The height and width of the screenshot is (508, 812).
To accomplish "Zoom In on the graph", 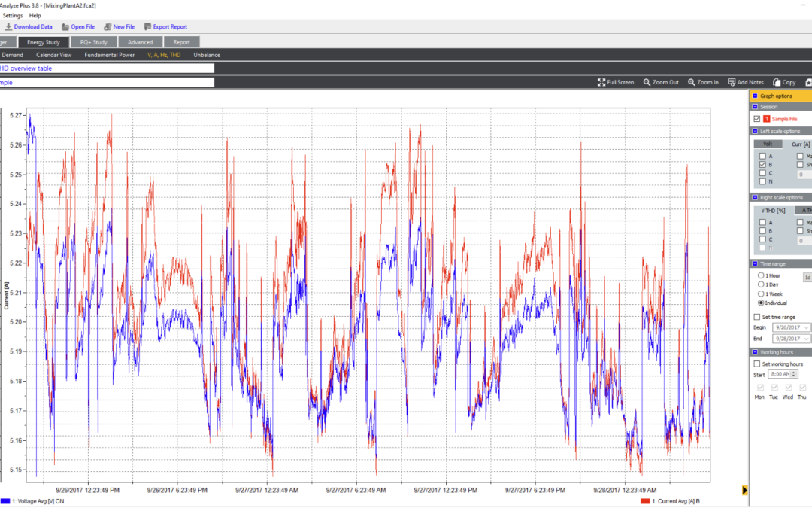I will [x=691, y=82].
